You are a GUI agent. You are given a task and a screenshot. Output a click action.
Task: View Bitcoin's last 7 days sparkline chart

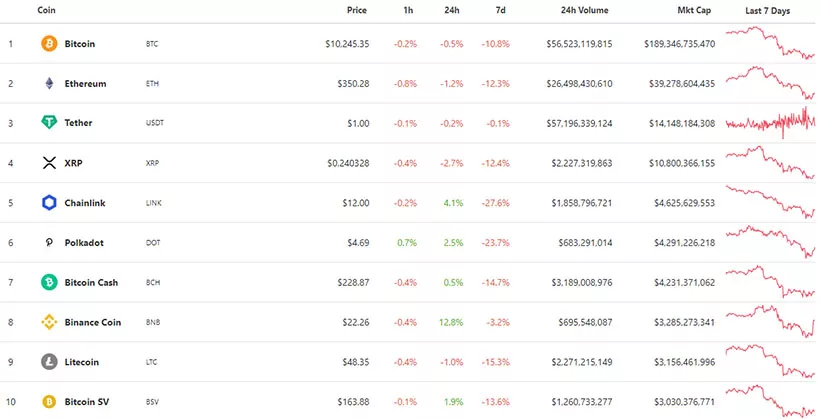coord(770,44)
